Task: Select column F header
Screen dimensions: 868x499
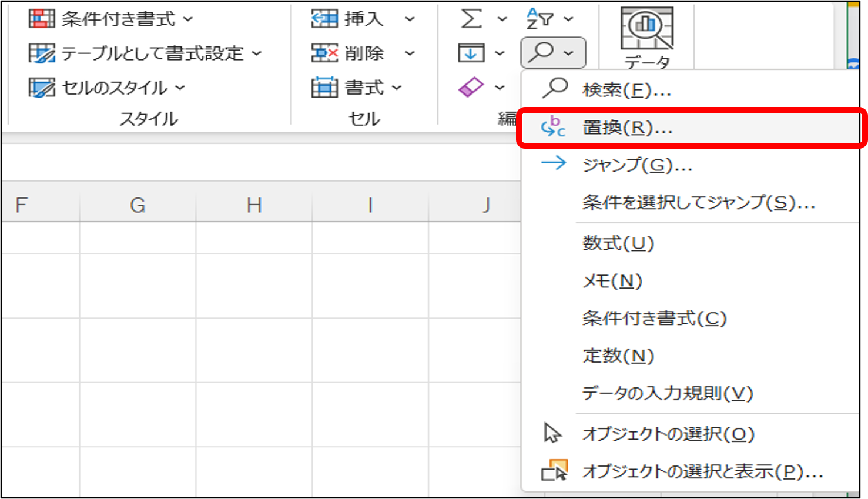Action: tap(40, 205)
